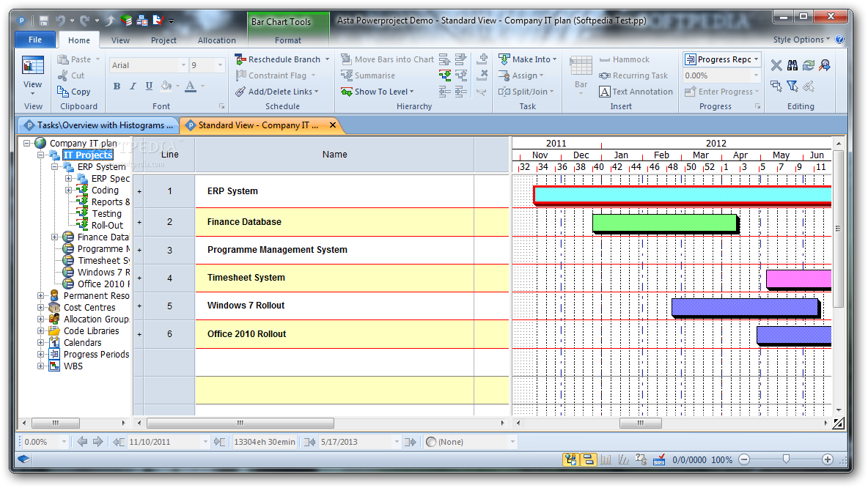Screen dimensions: 868x488
Task: Click the Assign button
Action: coord(521,75)
